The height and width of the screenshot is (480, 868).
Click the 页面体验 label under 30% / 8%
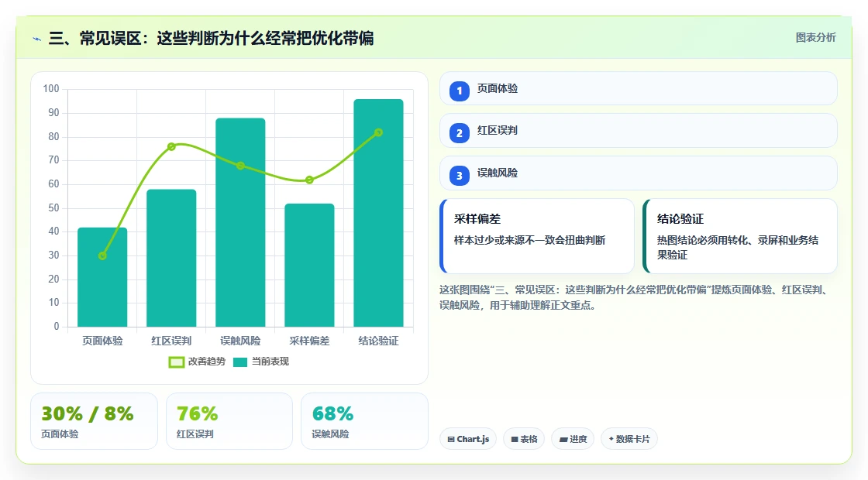click(60, 434)
